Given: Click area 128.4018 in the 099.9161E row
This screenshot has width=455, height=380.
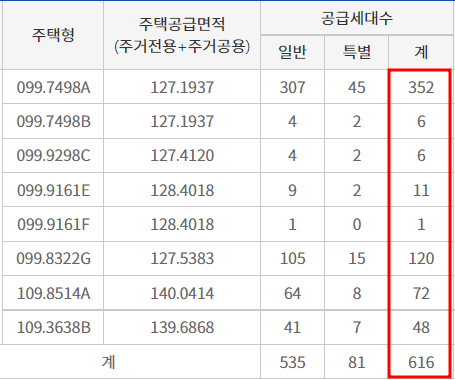Looking at the screenshot, I should click(x=182, y=191).
